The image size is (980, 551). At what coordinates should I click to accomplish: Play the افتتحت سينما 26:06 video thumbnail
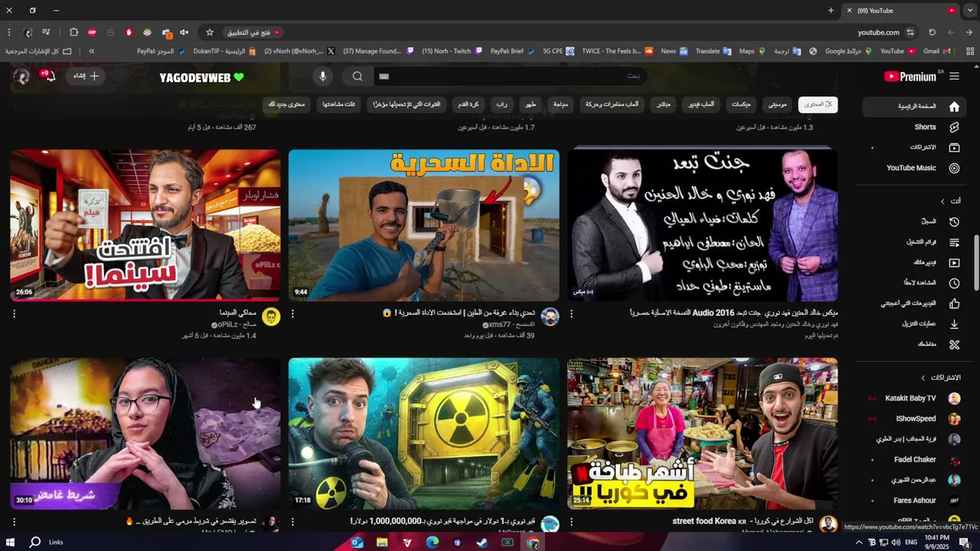(145, 225)
